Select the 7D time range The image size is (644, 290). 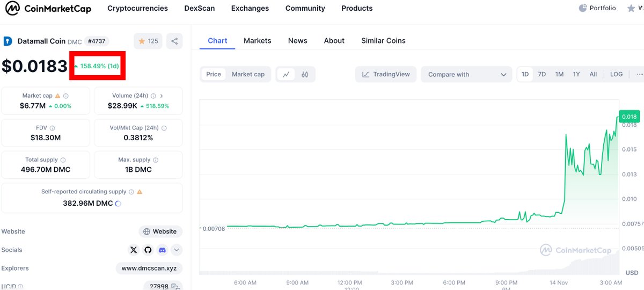542,75
